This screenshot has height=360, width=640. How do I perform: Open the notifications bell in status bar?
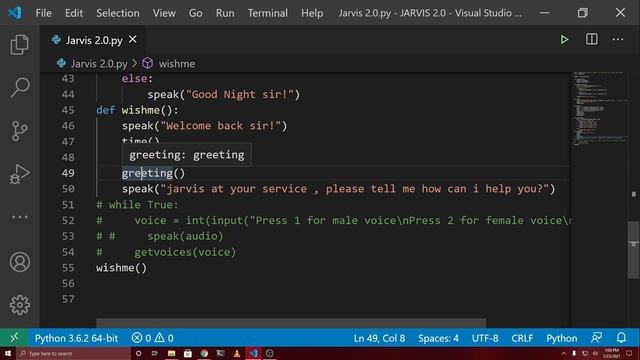point(621,338)
